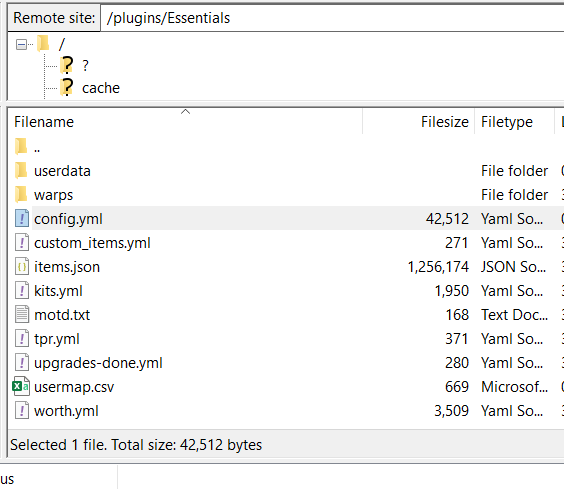
Task: Click the worth.yml file icon
Action: click(x=22, y=411)
